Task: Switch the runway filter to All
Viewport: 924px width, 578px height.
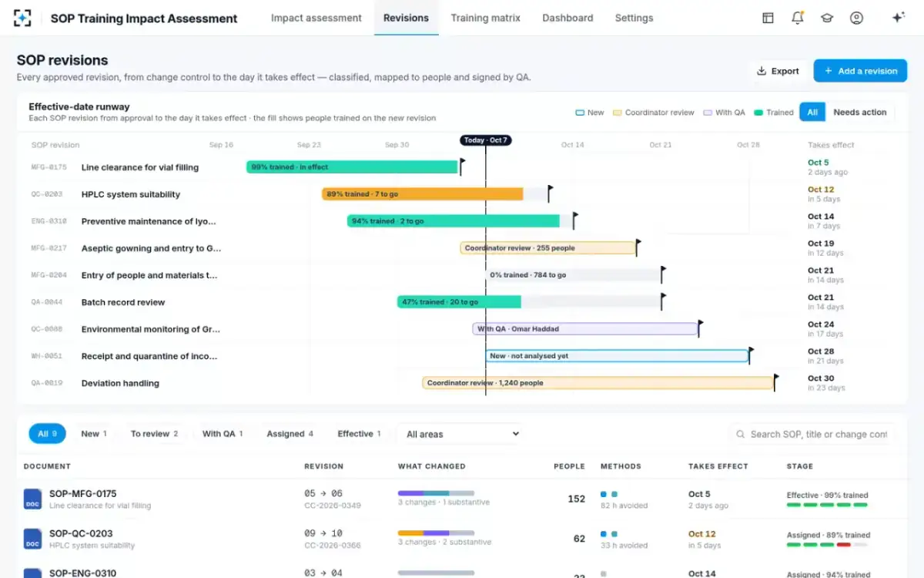Action: [812, 113]
